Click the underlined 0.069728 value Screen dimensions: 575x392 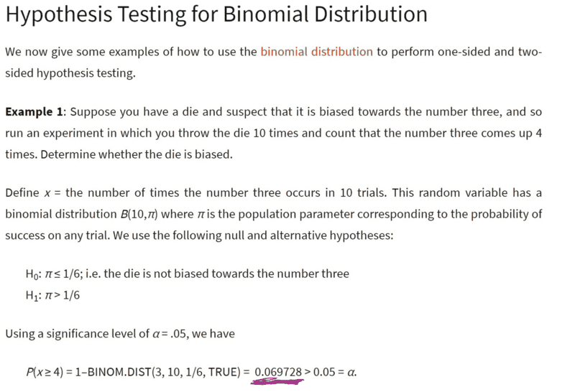[278, 372]
